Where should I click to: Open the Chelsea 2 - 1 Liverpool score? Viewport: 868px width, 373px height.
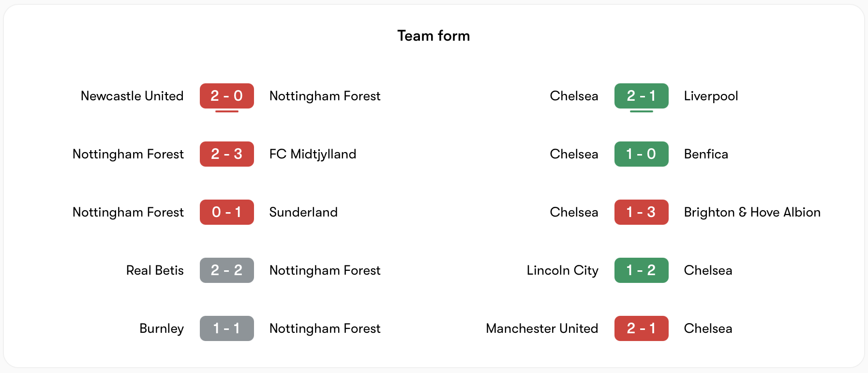point(641,96)
